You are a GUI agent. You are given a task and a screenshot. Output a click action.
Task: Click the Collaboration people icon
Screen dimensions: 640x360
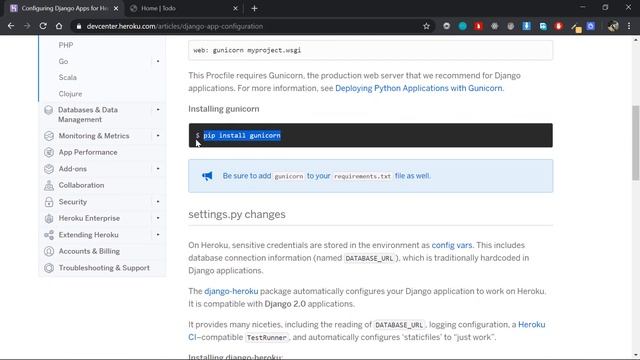[x=49, y=185]
